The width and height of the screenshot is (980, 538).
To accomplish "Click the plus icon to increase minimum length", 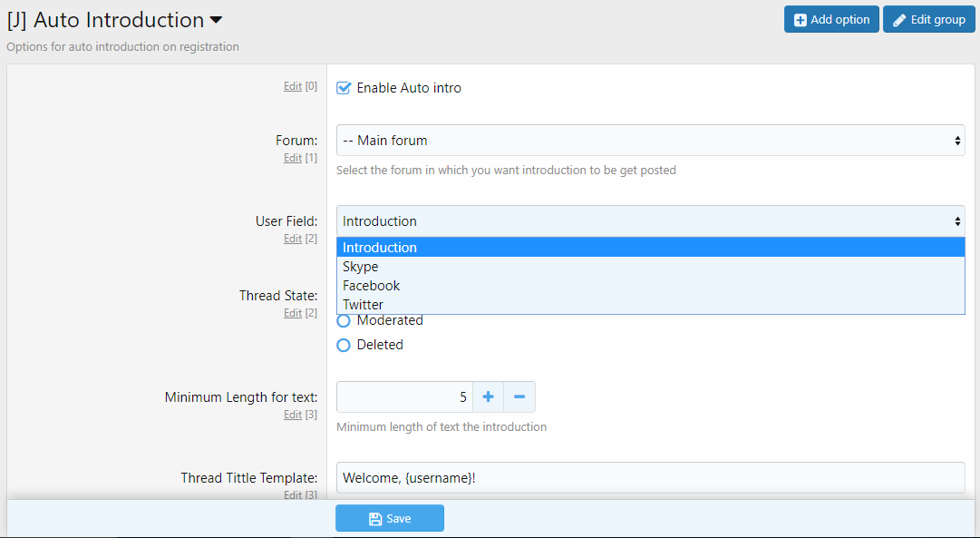I will pyautogui.click(x=488, y=396).
